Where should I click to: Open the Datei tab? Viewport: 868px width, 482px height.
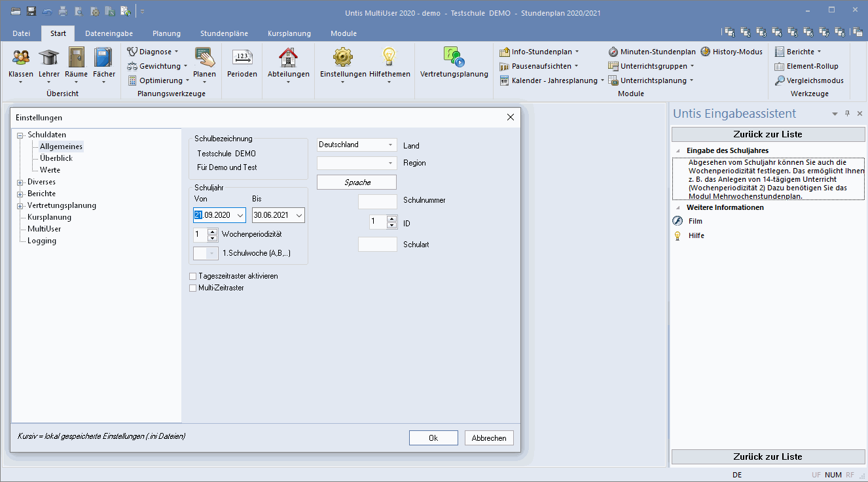click(x=22, y=33)
